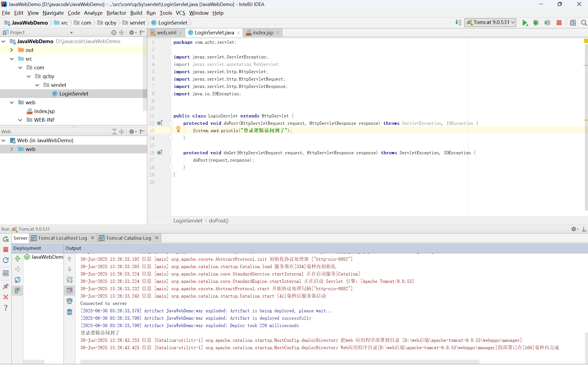Collapse all in Project panel
This screenshot has height=365, width=588.
click(x=122, y=32)
